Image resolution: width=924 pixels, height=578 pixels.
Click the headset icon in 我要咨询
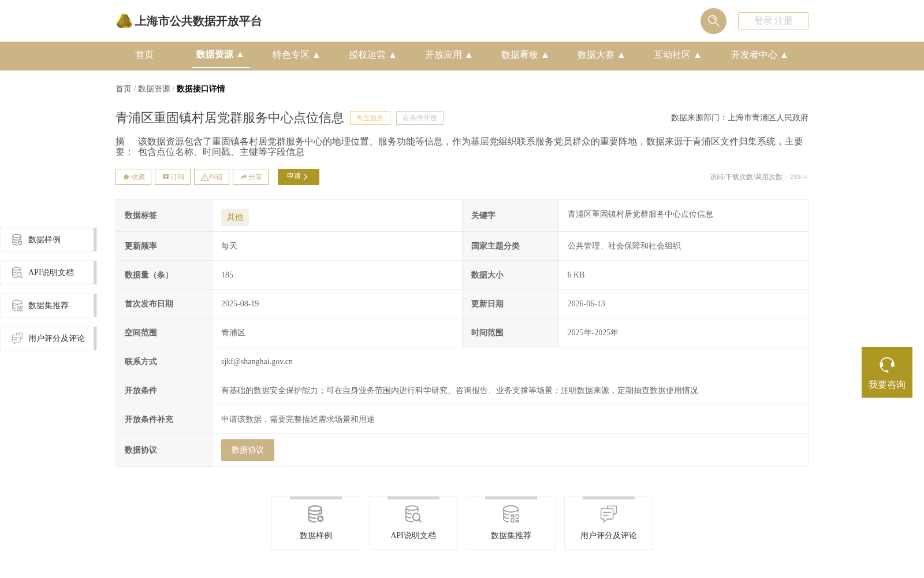pyautogui.click(x=887, y=365)
